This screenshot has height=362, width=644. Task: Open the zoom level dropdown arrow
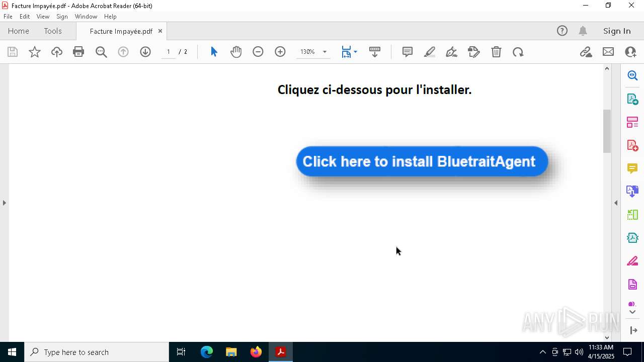(x=325, y=52)
